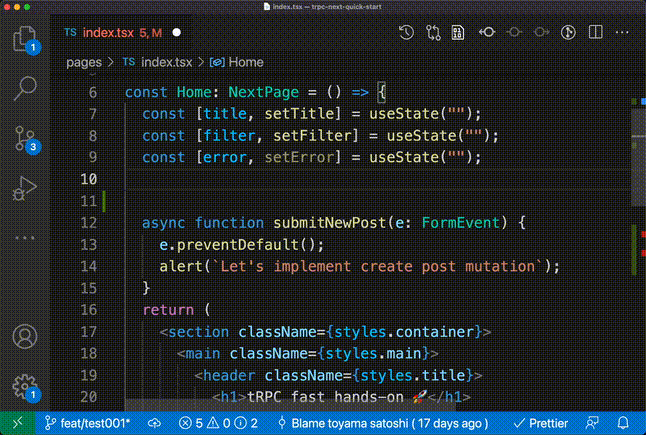Click the unsaved dot on index.tsx tab
This screenshot has height=435, width=646.
177,33
